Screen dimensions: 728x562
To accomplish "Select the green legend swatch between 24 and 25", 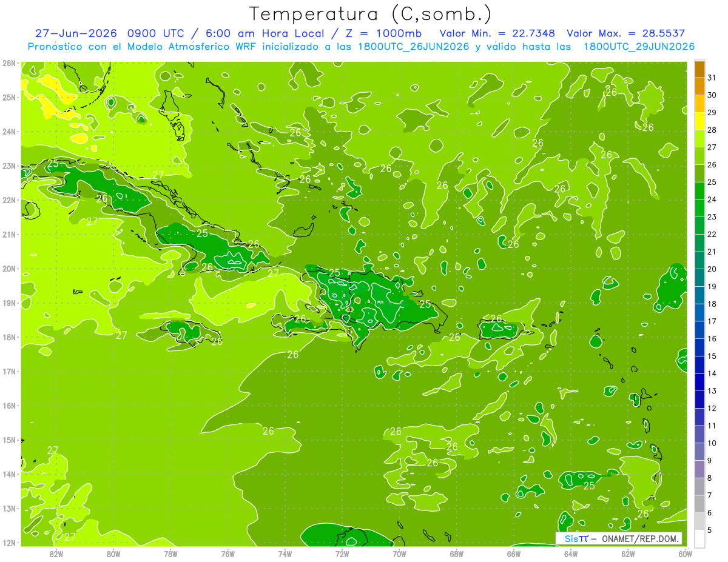I will click(700, 191).
